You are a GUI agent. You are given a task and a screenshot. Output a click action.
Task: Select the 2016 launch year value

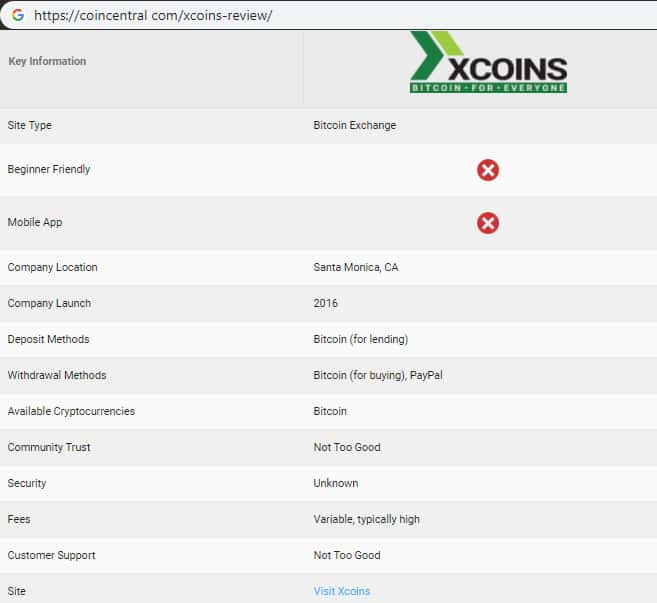click(x=326, y=303)
